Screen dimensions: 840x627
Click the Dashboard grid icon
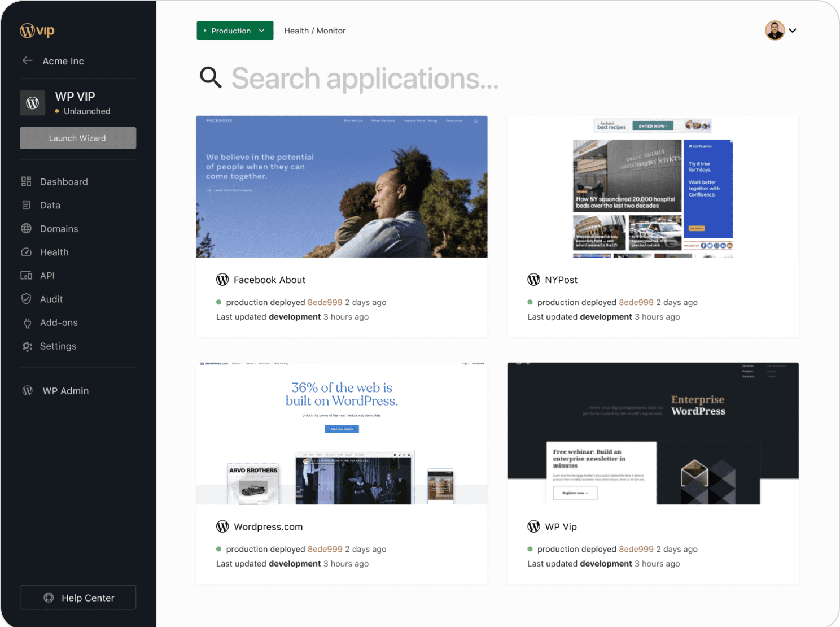pyautogui.click(x=26, y=181)
